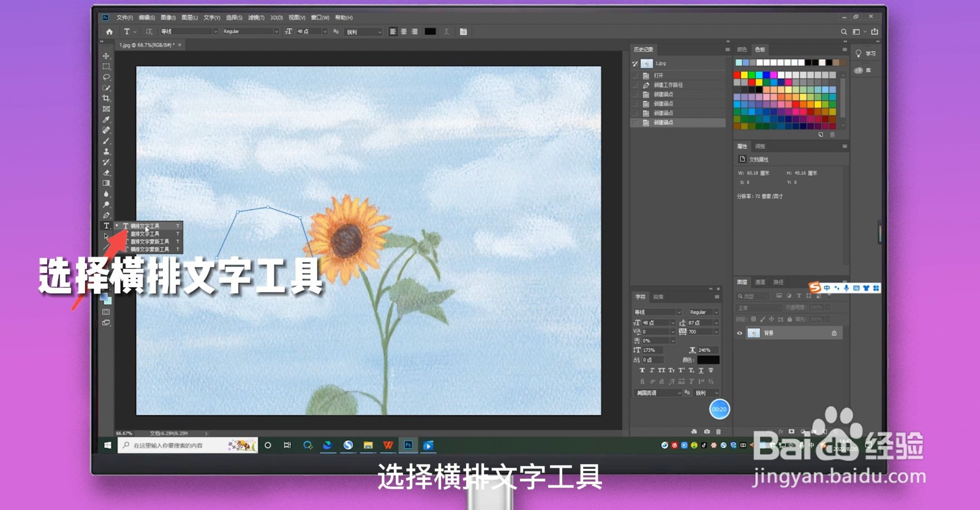
Task: Switch to the 通道 tab
Action: point(760,282)
